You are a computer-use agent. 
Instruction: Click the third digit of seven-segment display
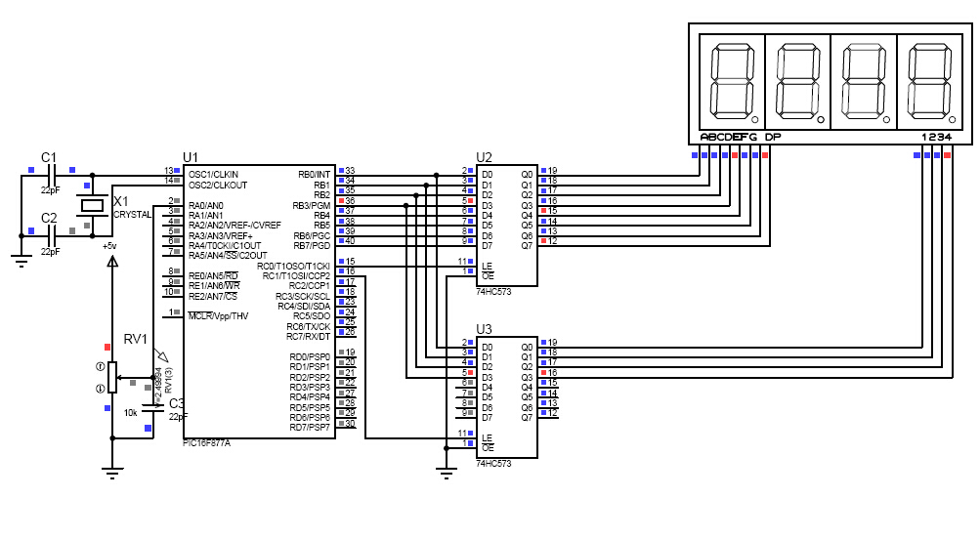[864, 82]
